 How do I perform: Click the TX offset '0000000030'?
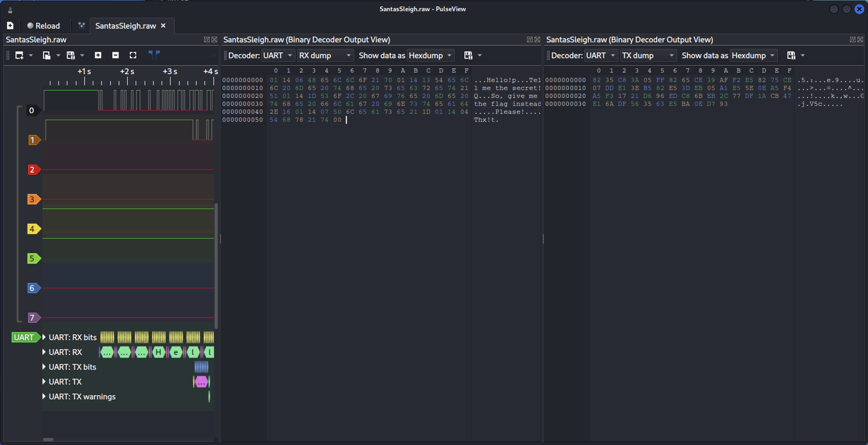click(x=565, y=104)
